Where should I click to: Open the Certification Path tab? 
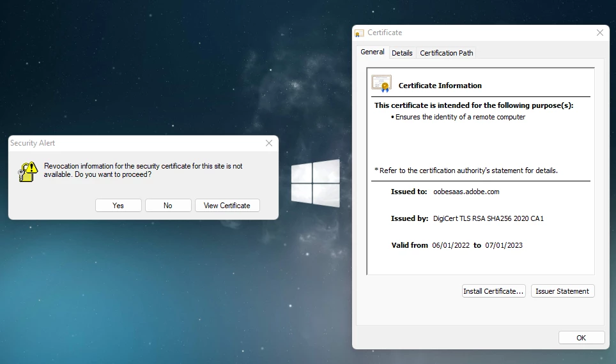(x=446, y=53)
